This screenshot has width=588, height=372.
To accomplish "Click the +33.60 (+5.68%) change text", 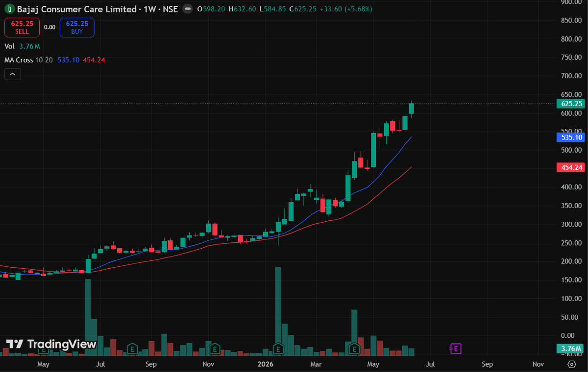I will coord(346,9).
